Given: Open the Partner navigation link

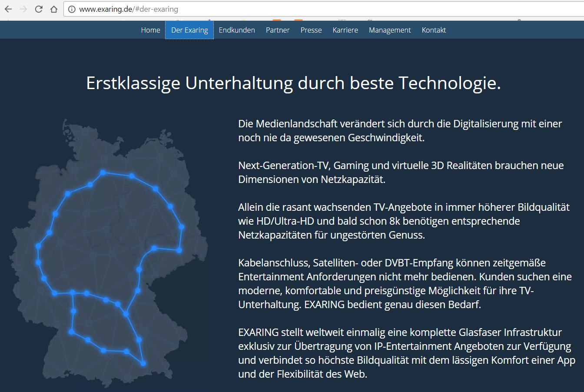Looking at the screenshot, I should point(278,30).
